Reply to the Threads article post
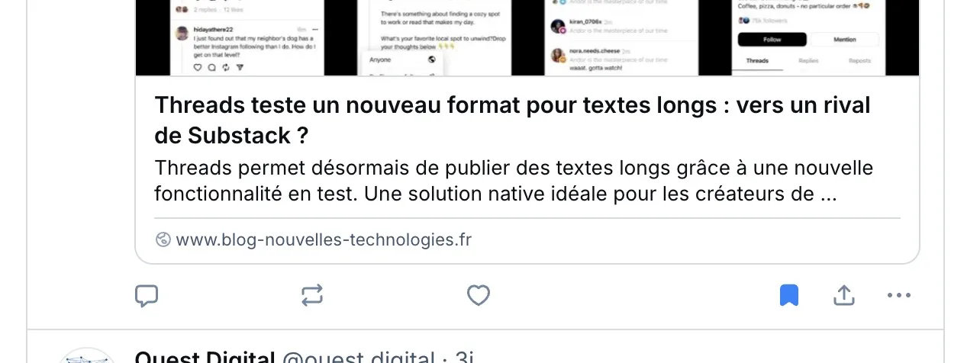 [147, 296]
